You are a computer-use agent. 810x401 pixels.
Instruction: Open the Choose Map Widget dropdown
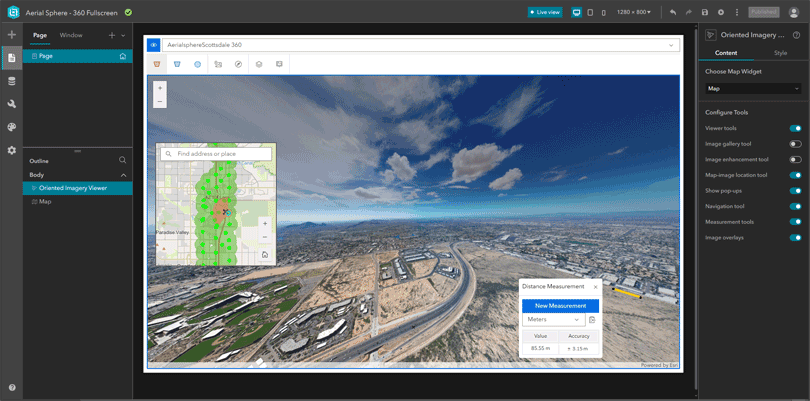tap(753, 88)
